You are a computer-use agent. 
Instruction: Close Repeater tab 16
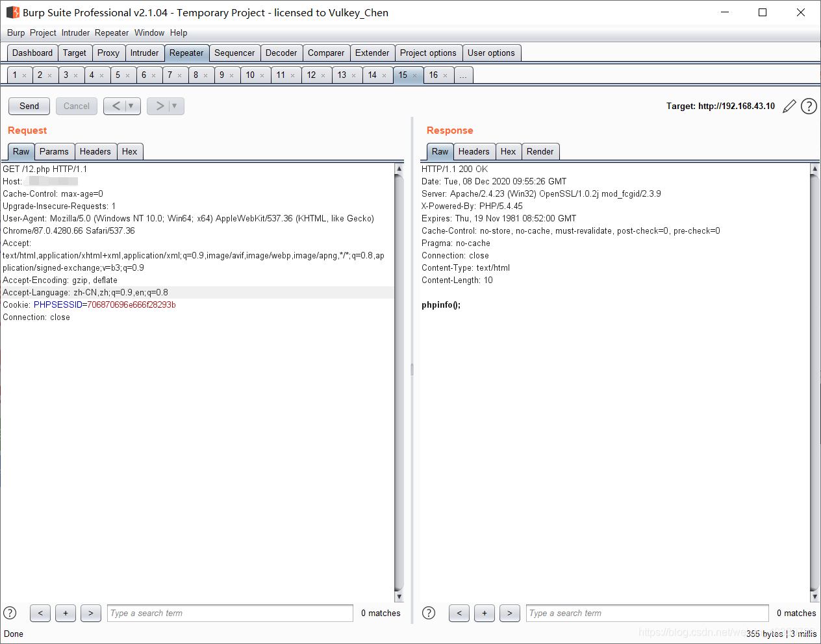coord(445,76)
